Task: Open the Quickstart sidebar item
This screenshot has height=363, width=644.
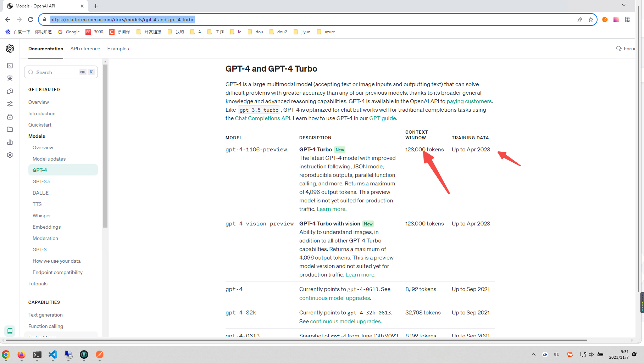Action: 40,125
